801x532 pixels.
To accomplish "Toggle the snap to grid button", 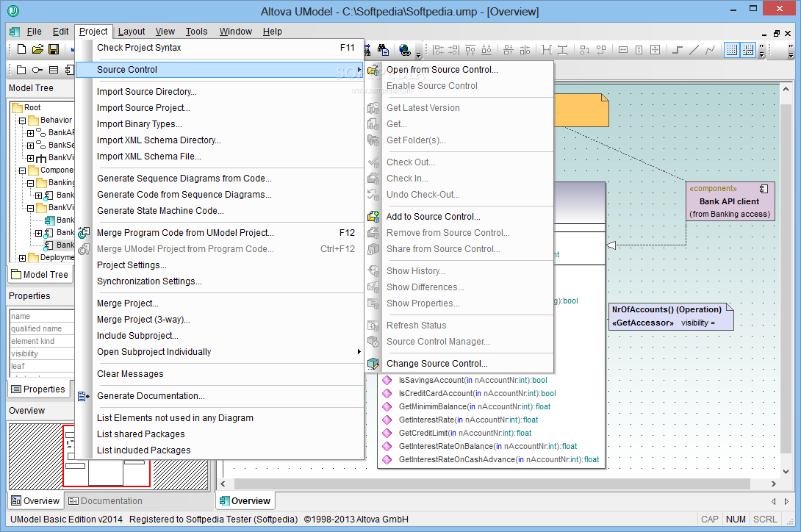I will pyautogui.click(x=747, y=50).
